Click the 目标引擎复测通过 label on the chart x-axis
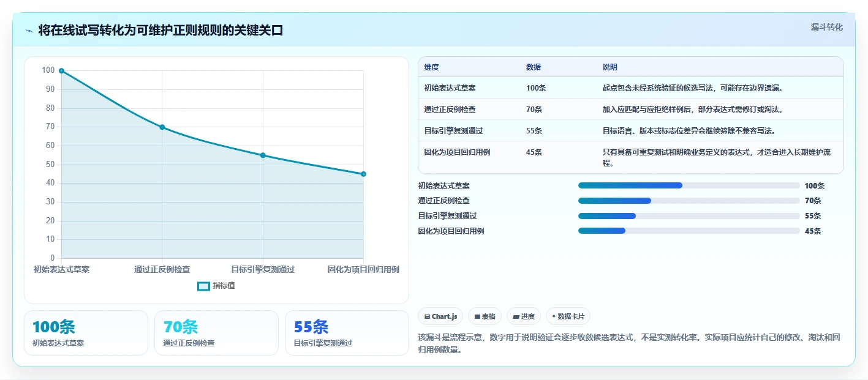868x380 pixels. click(x=263, y=269)
